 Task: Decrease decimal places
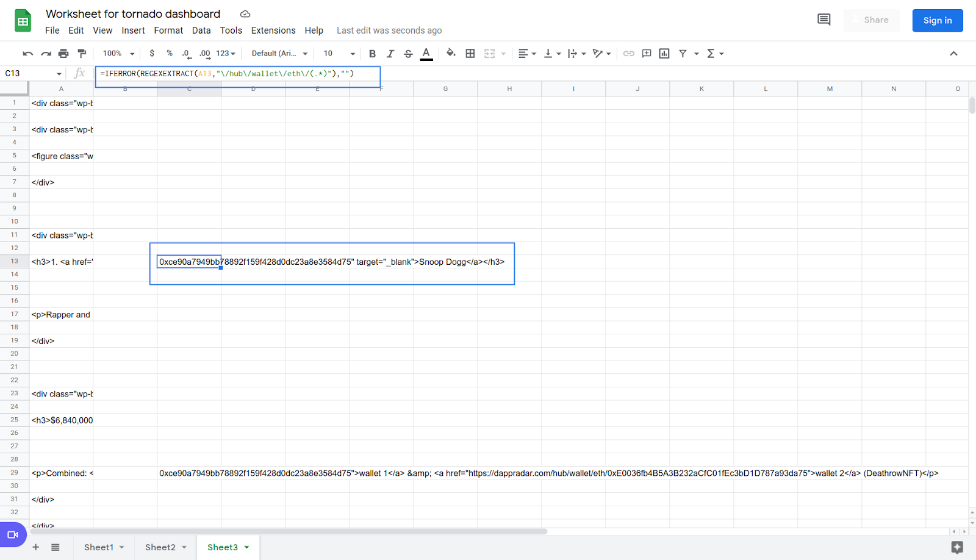pos(187,54)
